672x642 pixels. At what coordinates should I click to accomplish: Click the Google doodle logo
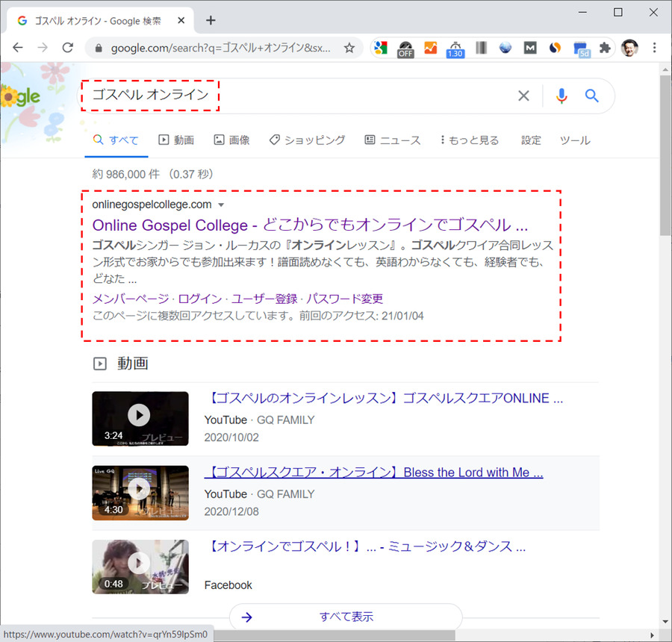point(21,96)
